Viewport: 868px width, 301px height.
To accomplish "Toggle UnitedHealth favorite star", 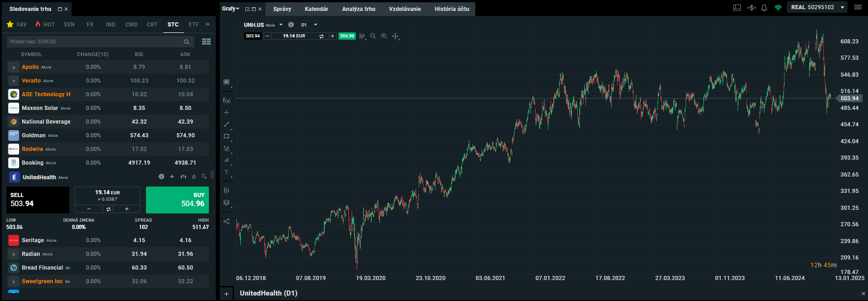I will pyautogui.click(x=194, y=176).
